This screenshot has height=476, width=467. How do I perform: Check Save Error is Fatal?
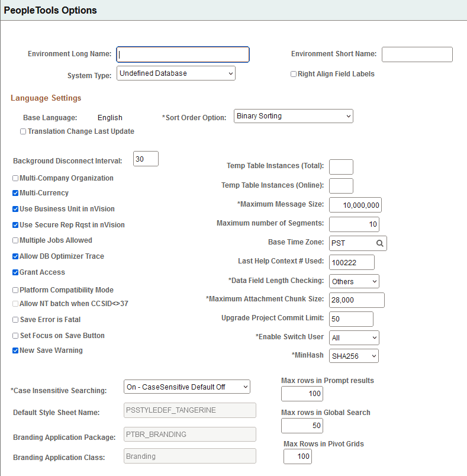pos(15,319)
